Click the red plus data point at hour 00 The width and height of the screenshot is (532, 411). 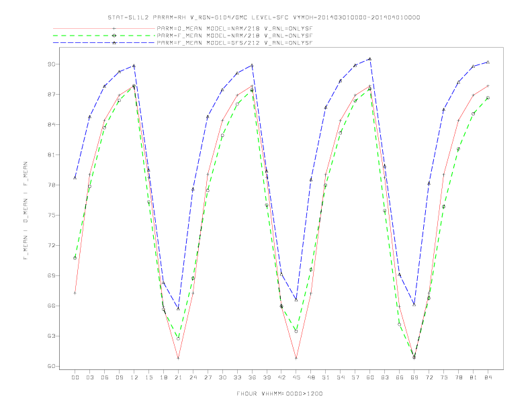click(75, 293)
